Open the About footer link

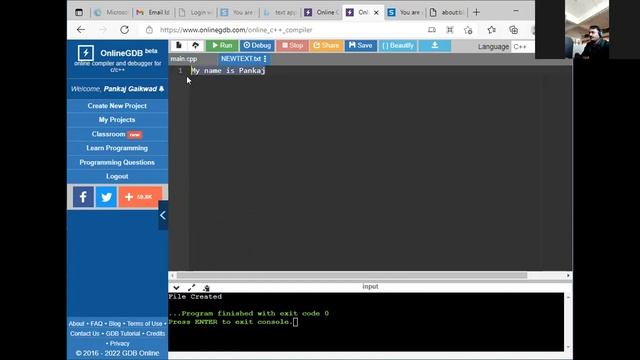76,324
